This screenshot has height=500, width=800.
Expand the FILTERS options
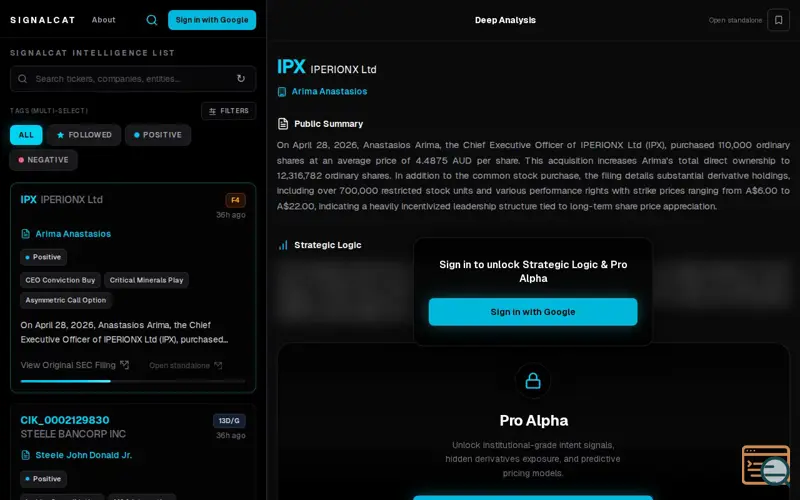(x=229, y=111)
